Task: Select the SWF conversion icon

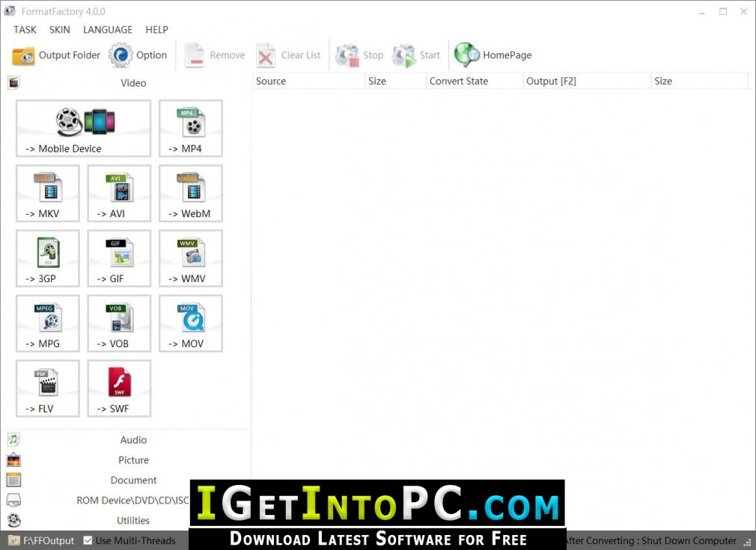Action: pos(119,388)
